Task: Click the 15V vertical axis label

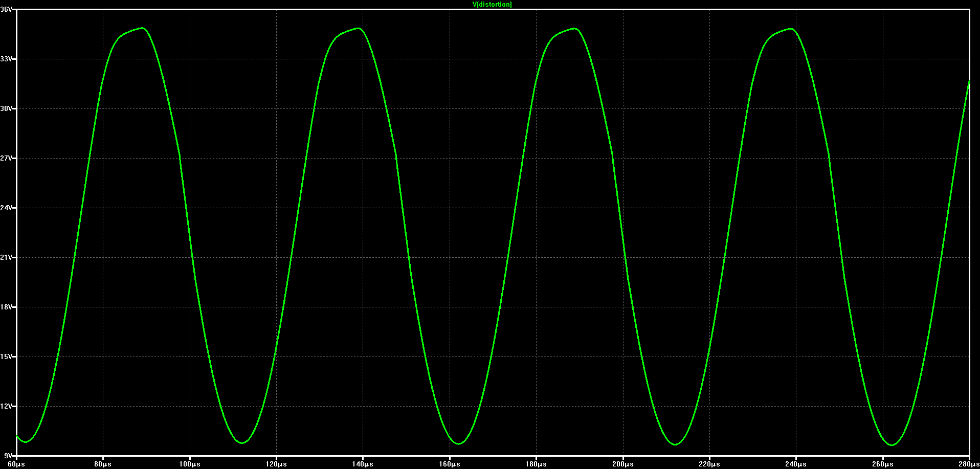Action: point(6,357)
